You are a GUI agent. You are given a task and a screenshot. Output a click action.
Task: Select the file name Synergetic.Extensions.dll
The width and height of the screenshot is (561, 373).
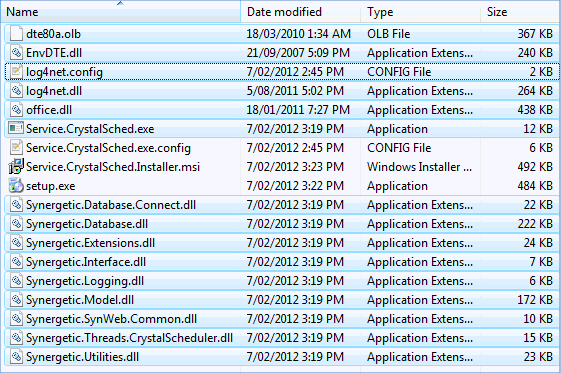pyautogui.click(x=91, y=243)
